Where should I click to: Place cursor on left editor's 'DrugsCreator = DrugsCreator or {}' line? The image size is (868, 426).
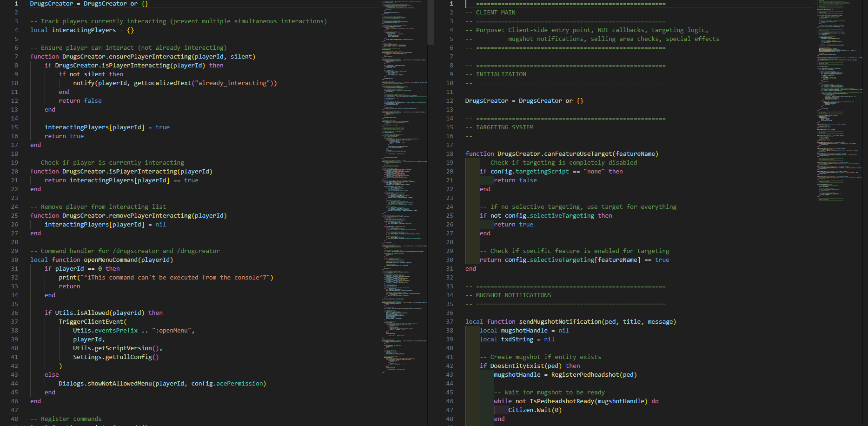89,4
